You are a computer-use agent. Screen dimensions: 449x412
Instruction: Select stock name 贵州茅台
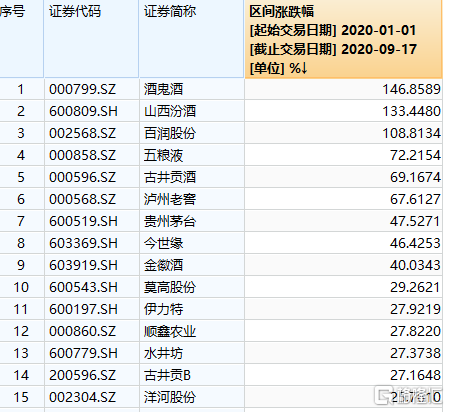170,221
